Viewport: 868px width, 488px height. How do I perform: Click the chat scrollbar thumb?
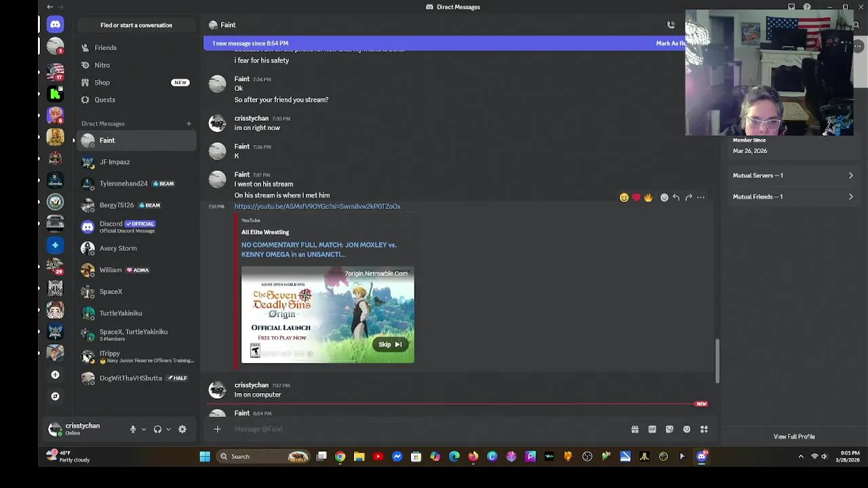click(717, 361)
